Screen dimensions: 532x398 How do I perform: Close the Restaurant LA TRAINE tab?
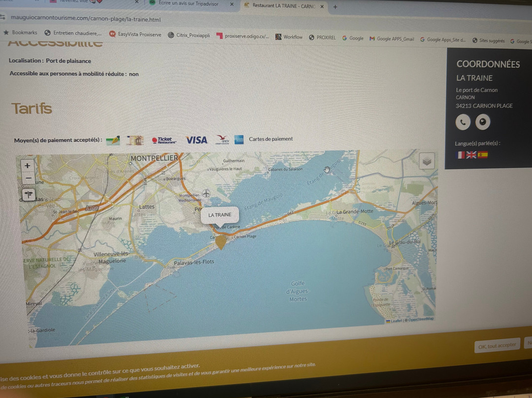pyautogui.click(x=322, y=7)
